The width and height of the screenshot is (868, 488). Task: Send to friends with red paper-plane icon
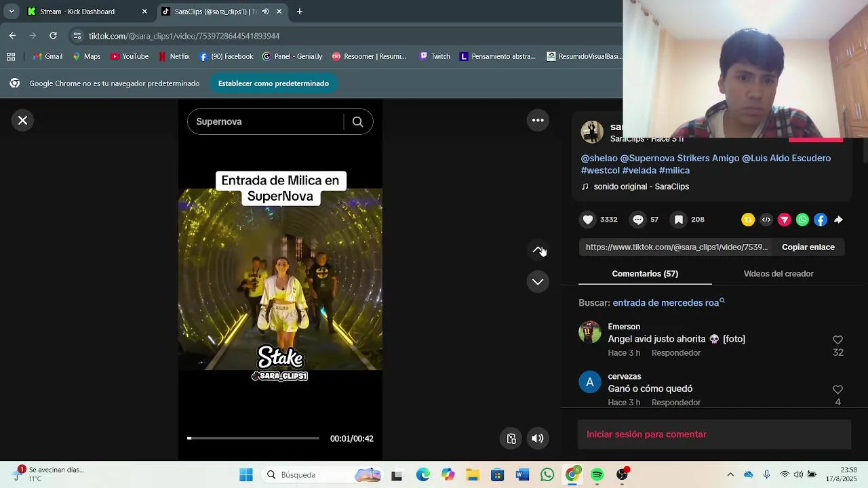[785, 220]
